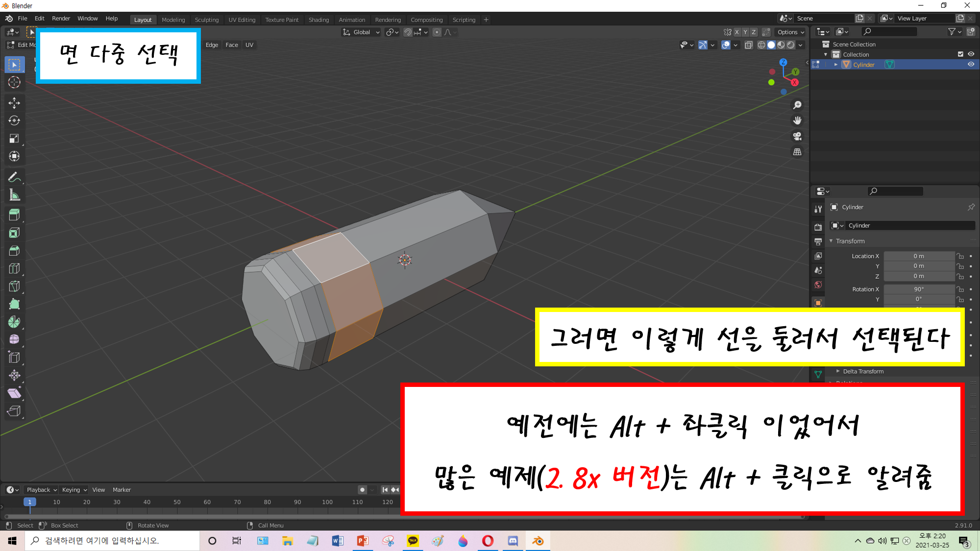Toggle X-ray display button
Viewport: 980px width, 551px height.
pos(748,45)
